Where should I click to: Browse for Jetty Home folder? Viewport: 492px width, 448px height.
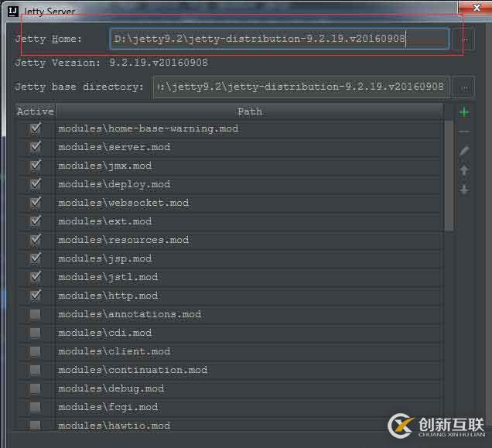pyautogui.click(x=465, y=39)
